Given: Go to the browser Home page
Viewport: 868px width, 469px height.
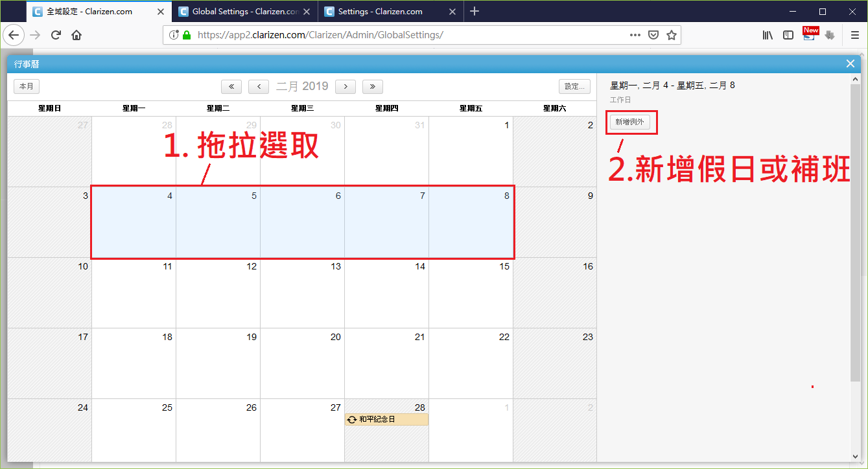Looking at the screenshot, I should click(x=76, y=35).
